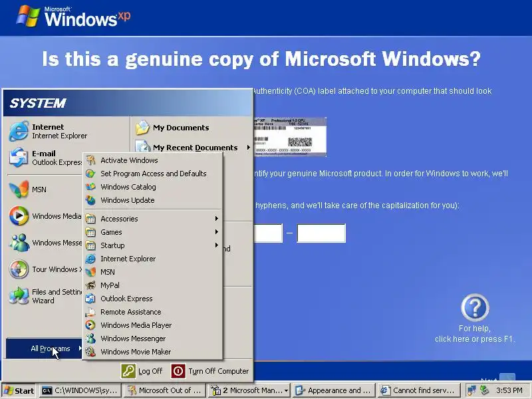The width and height of the screenshot is (532, 399).
Task: Open the MSN butterfly icon in left column
Action: click(x=19, y=189)
